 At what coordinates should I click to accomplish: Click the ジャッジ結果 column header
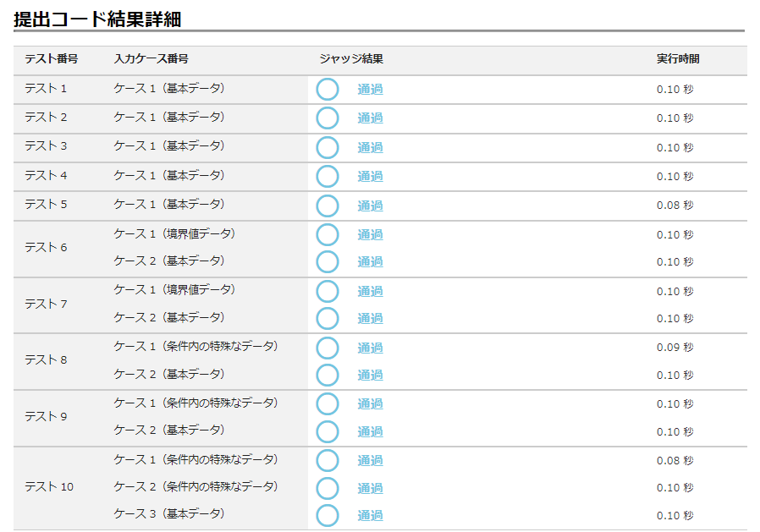351,59
